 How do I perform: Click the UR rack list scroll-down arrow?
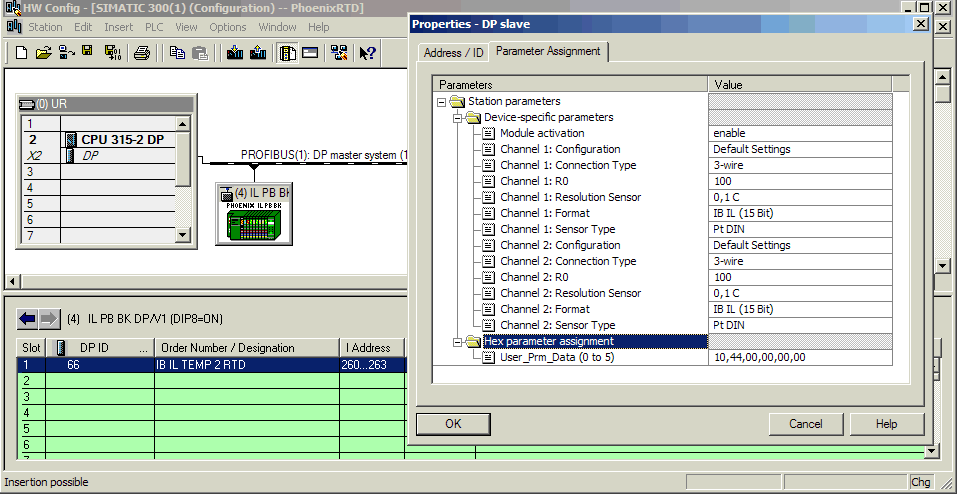(x=184, y=234)
